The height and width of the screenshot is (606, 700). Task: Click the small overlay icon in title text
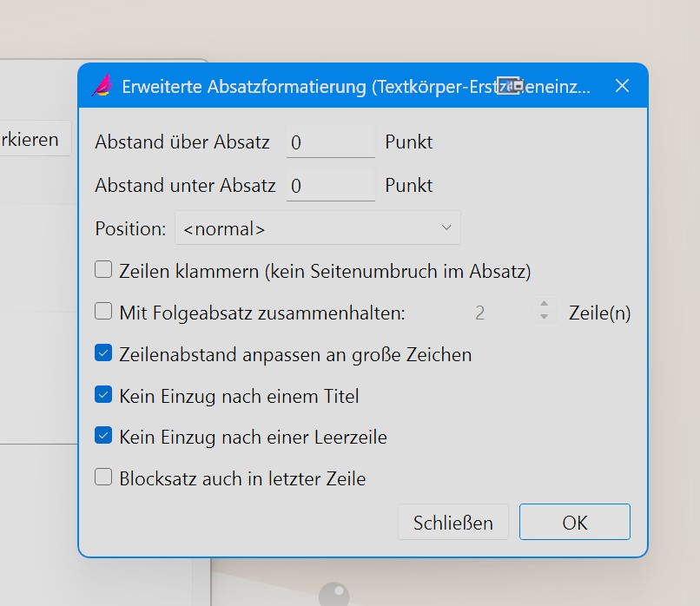click(x=510, y=85)
